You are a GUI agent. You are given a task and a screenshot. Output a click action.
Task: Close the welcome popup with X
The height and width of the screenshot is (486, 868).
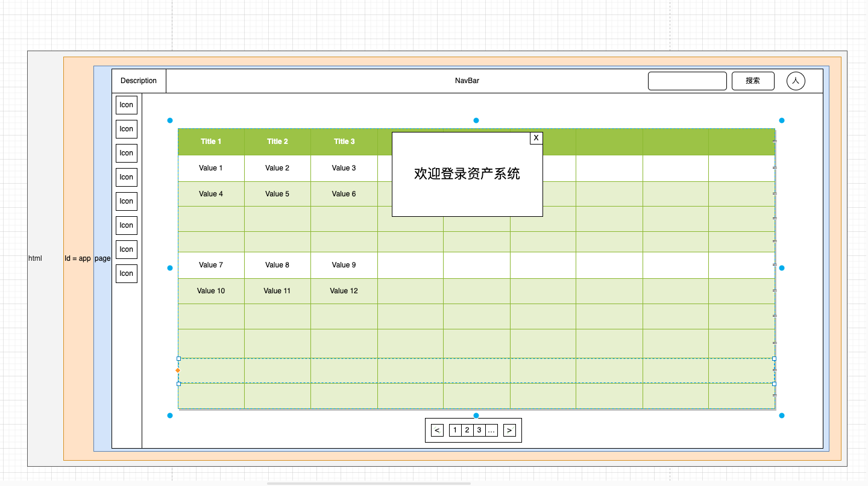click(x=536, y=138)
